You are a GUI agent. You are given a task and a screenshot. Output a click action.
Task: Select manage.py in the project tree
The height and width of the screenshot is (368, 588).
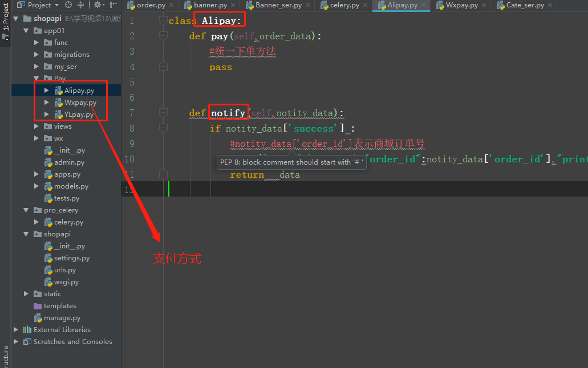click(x=62, y=318)
